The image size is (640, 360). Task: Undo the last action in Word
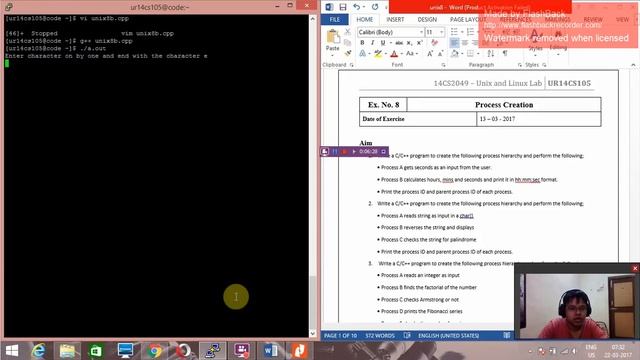(356, 7)
